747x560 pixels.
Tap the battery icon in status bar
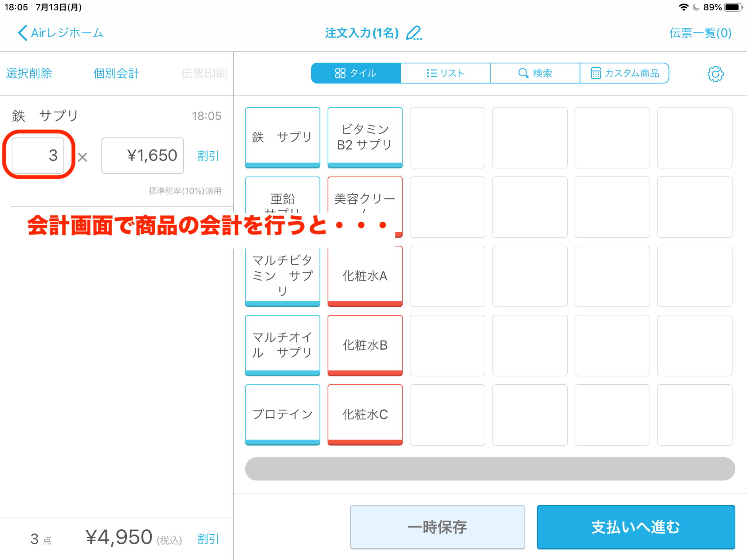click(734, 7)
